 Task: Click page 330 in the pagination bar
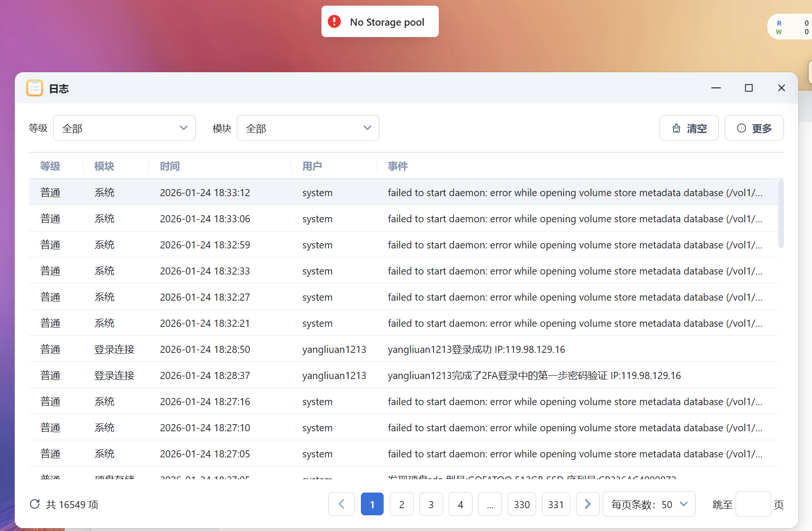click(521, 504)
